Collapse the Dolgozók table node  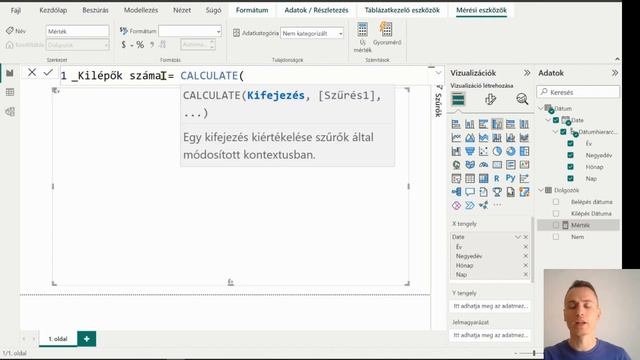point(541,190)
